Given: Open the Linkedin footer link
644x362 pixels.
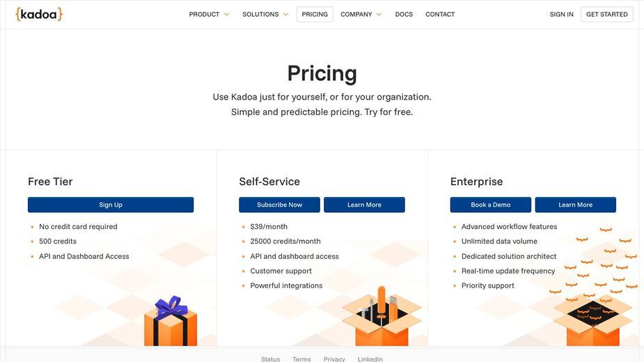Looking at the screenshot, I should click(x=370, y=359).
